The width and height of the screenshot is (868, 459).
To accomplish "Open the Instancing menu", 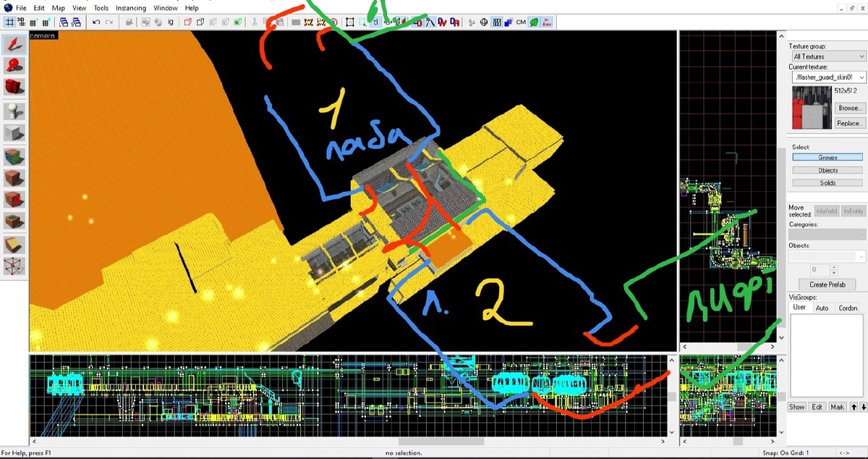I will [x=131, y=8].
